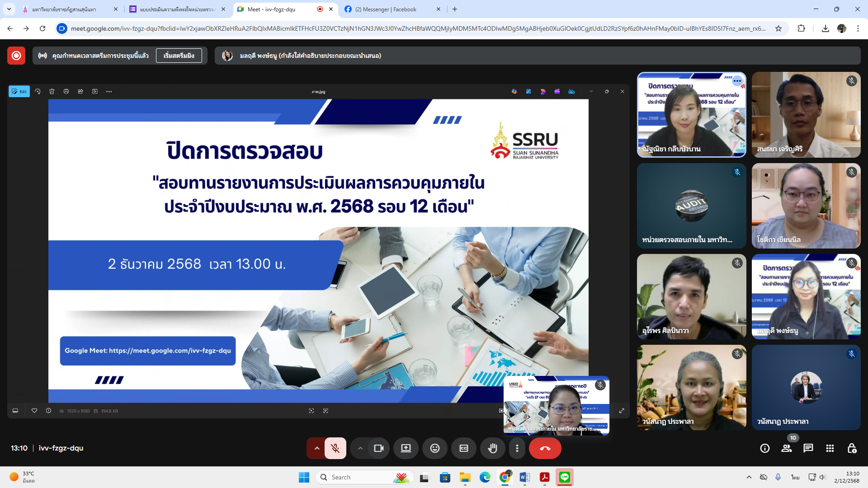Click the raise hand icon
Image resolution: width=868 pixels, height=488 pixels.
click(x=492, y=448)
